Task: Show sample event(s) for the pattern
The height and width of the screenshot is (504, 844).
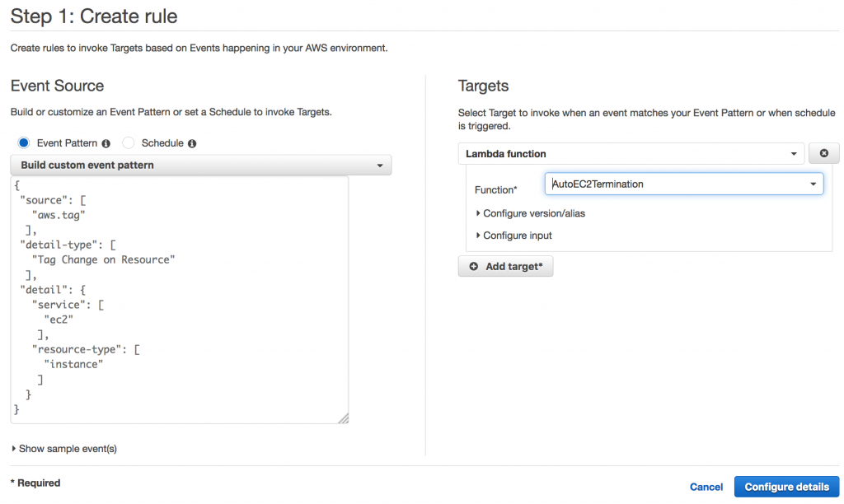Action: [x=68, y=449]
